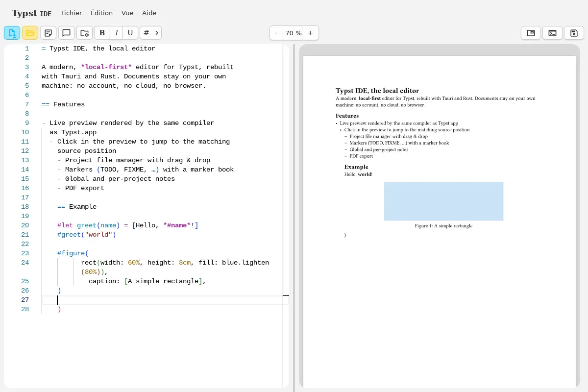Click the preview title 'Typst IDE, the local editor'
The width and height of the screenshot is (588, 392).
coord(377,91)
